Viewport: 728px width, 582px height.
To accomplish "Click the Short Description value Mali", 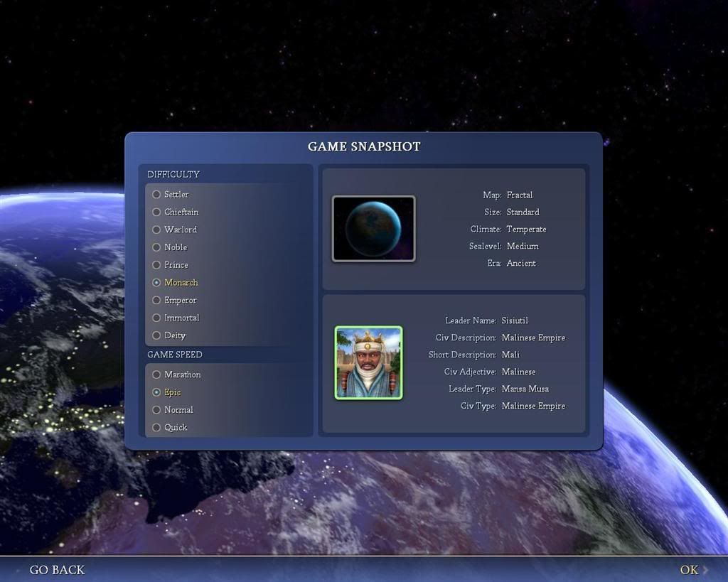I will click(x=510, y=355).
